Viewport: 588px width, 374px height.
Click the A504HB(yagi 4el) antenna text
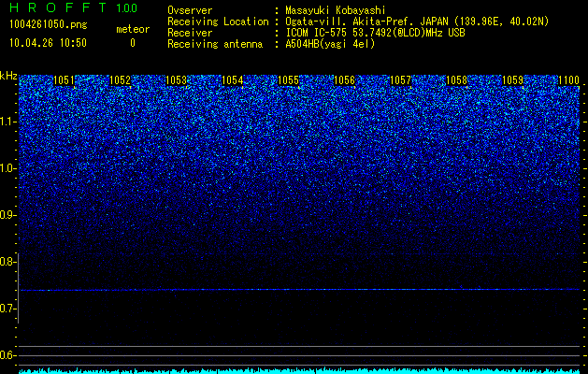(x=330, y=44)
